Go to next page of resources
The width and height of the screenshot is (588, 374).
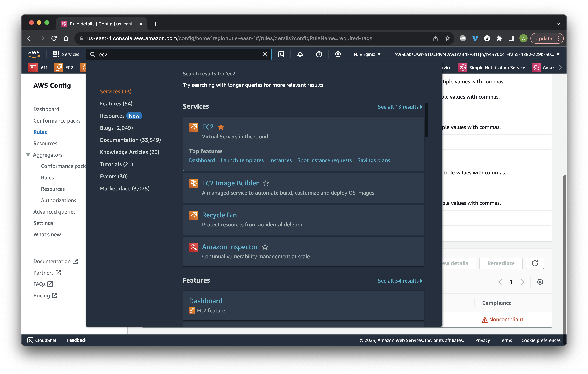(523, 282)
